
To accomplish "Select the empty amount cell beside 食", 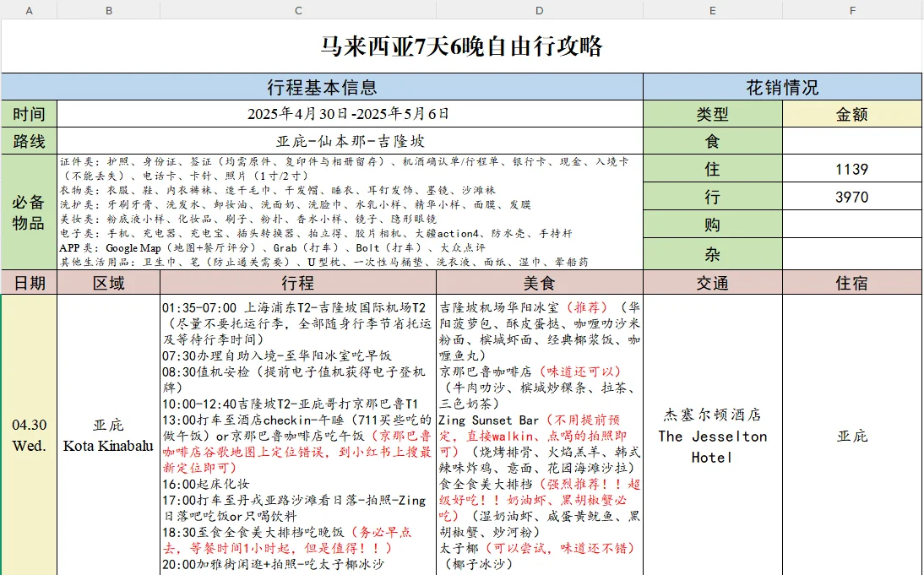I will click(852, 140).
